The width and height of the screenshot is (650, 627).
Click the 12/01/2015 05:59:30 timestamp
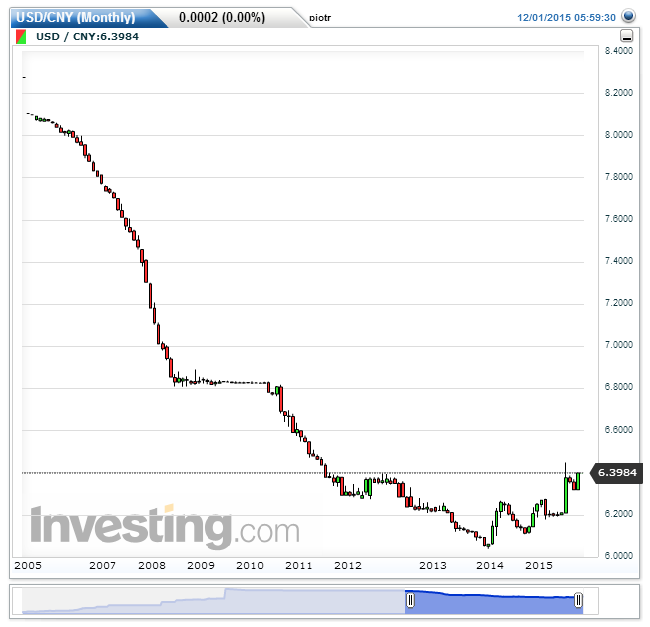[x=566, y=17]
